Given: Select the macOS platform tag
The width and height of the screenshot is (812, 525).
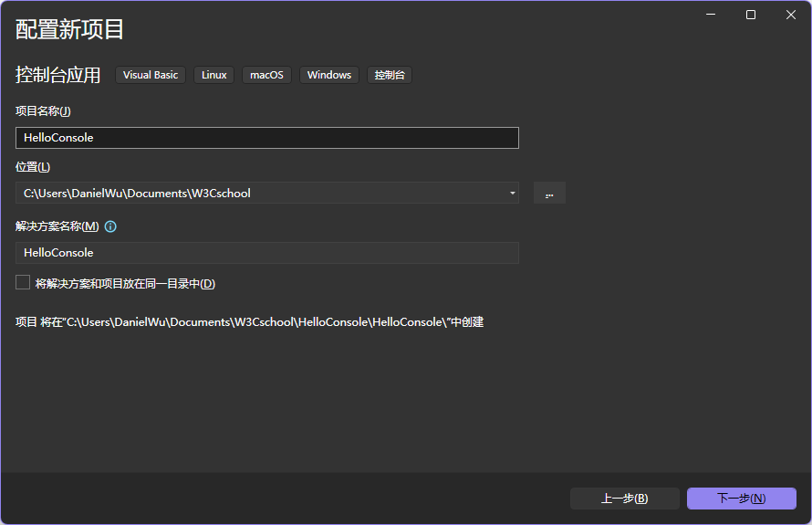Looking at the screenshot, I should click(x=266, y=75).
